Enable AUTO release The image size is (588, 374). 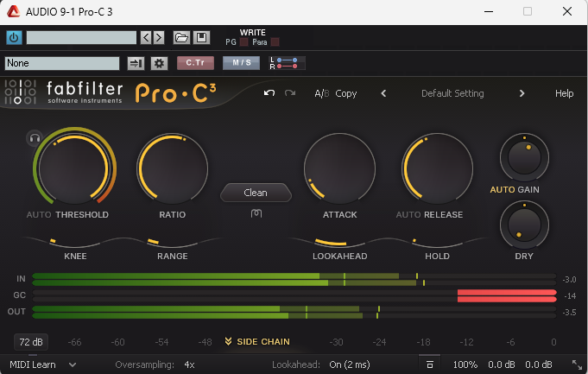(411, 214)
